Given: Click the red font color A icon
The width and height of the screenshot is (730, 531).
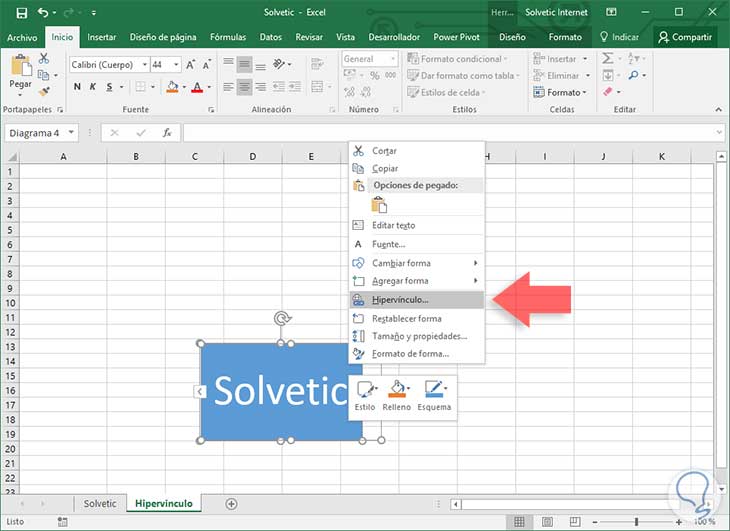Looking at the screenshot, I should [197, 87].
